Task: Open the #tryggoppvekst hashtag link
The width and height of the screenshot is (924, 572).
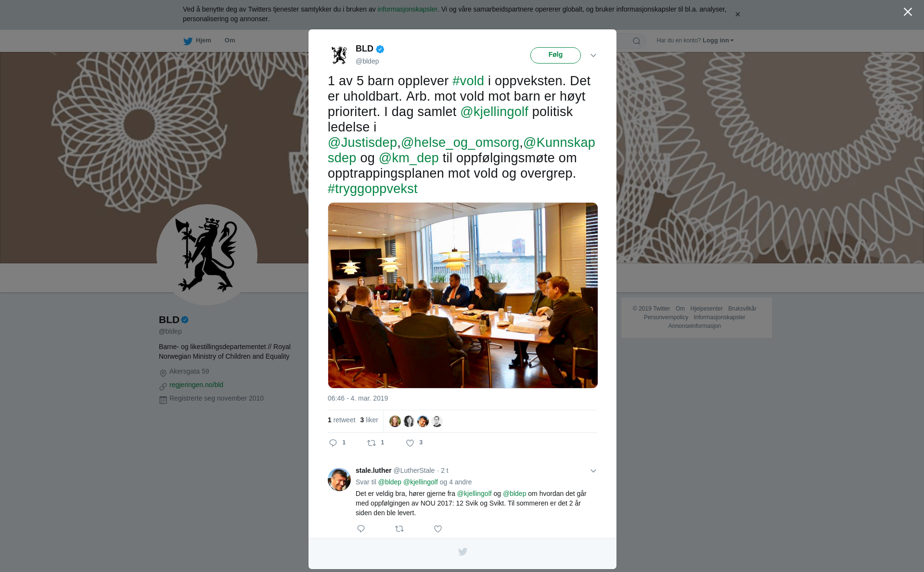Action: tap(372, 189)
